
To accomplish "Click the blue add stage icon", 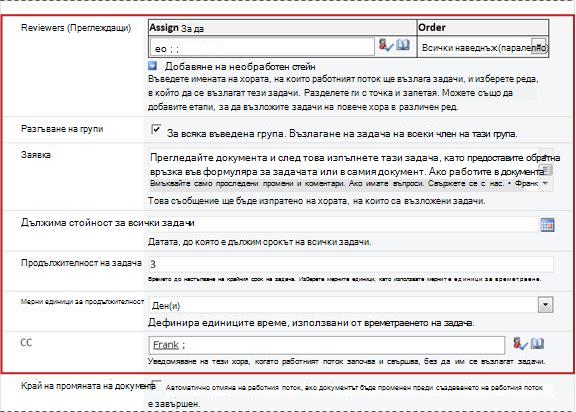I will 152,66.
